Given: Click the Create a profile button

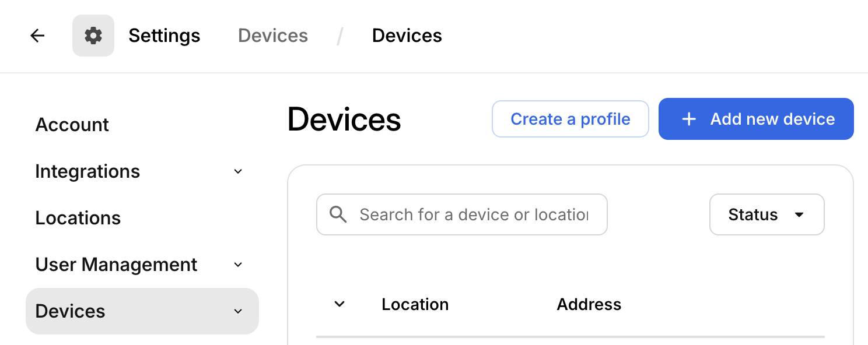Looking at the screenshot, I should pyautogui.click(x=570, y=119).
